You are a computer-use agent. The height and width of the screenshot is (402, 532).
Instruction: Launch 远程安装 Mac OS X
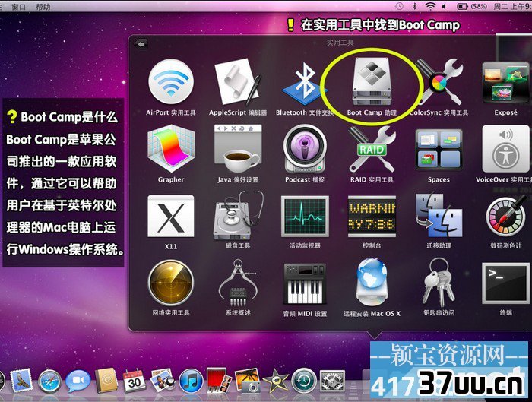(x=372, y=283)
